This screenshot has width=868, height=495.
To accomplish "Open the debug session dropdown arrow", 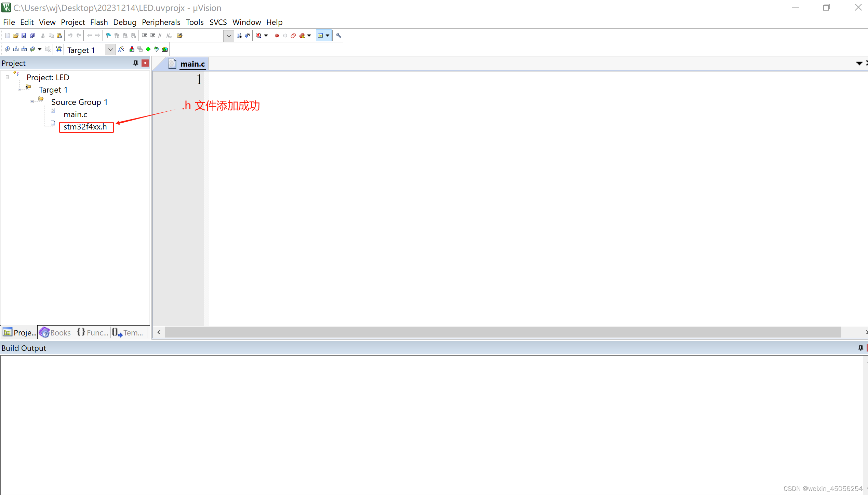I will [x=266, y=36].
